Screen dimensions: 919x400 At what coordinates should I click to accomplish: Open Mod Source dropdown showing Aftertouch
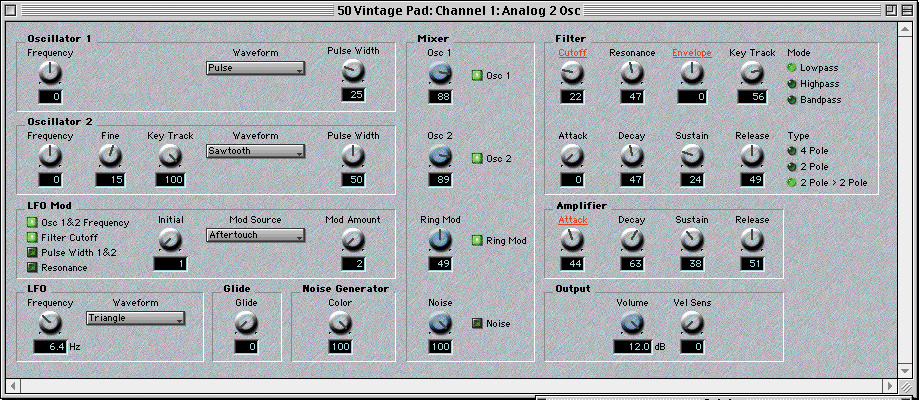(256, 235)
